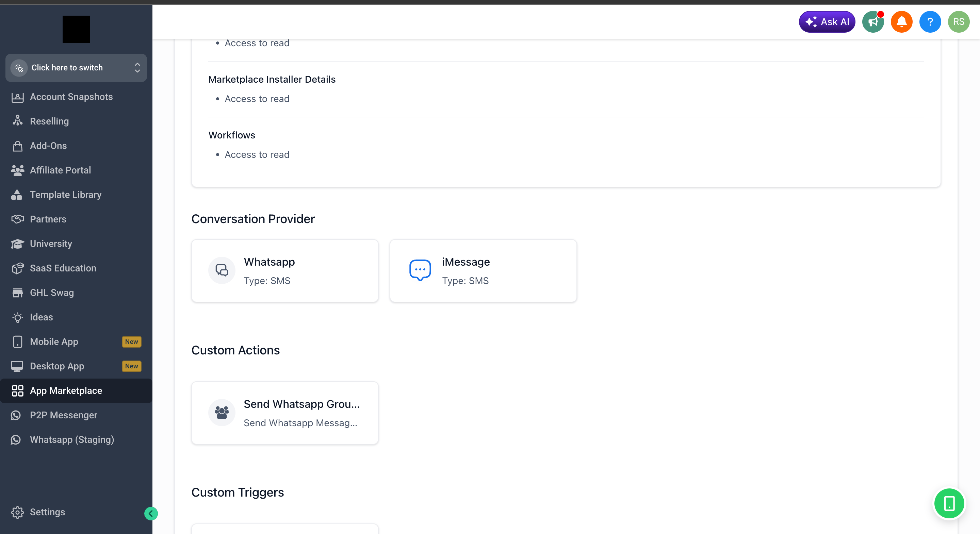The height and width of the screenshot is (534, 980).
Task: Open the notifications bell
Action: point(901,22)
